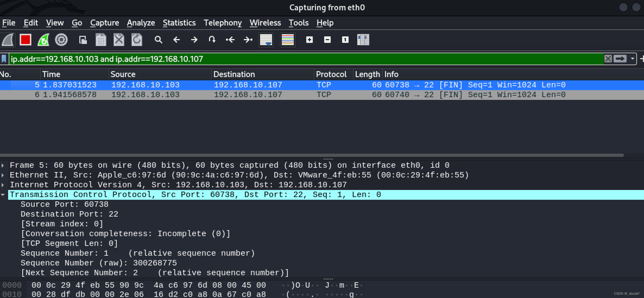Screen dimensions: 644x298
Task: Select Sequence Number (raw) 300268775 field
Action: pos(99,263)
